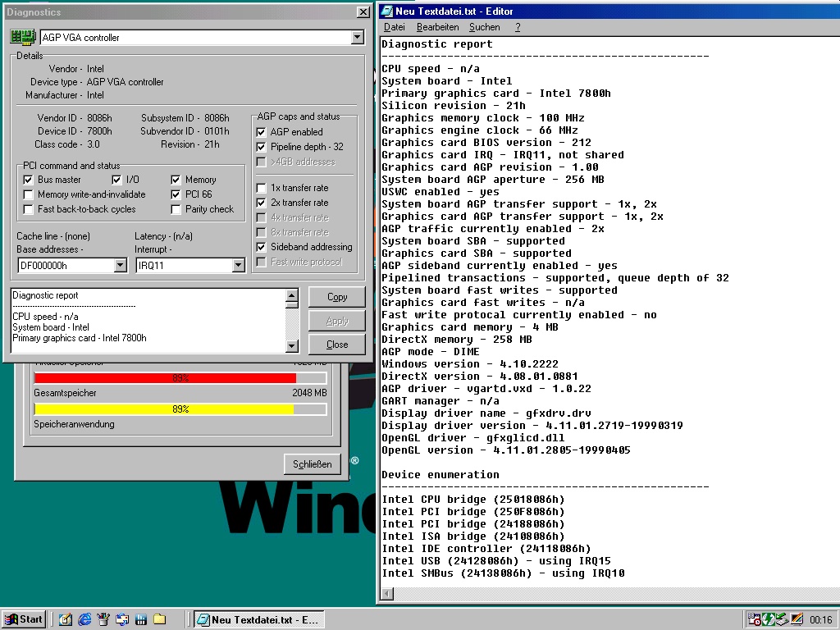
Task: Click the report scrollbar up arrow
Action: coord(291,295)
